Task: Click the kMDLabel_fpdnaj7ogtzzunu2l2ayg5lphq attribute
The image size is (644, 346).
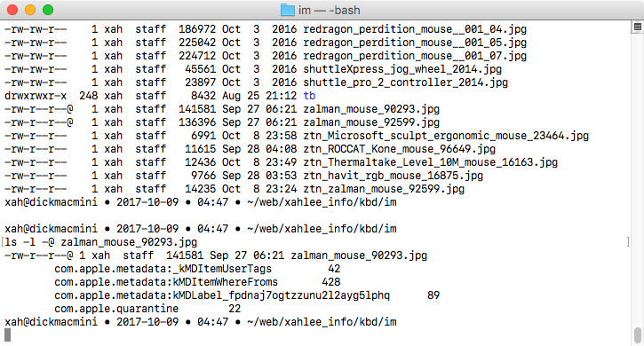Action: coord(281,295)
